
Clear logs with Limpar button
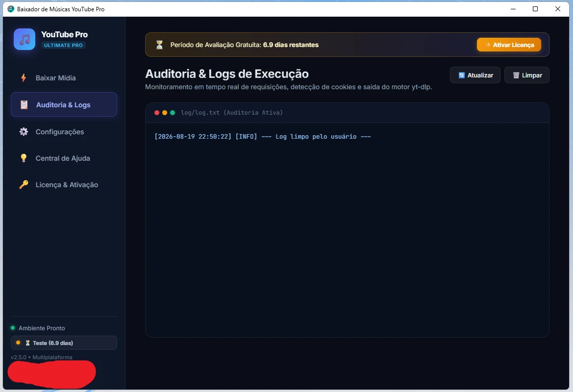(526, 75)
